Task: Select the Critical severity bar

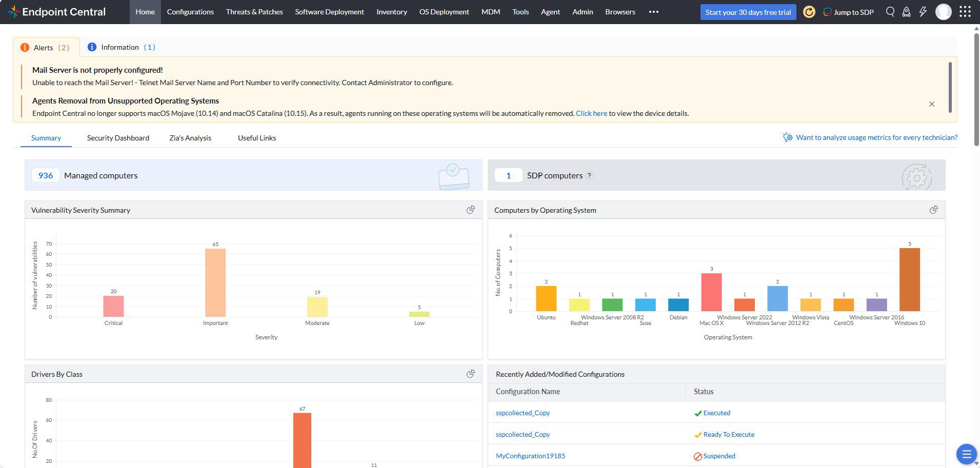Action: coord(113,307)
